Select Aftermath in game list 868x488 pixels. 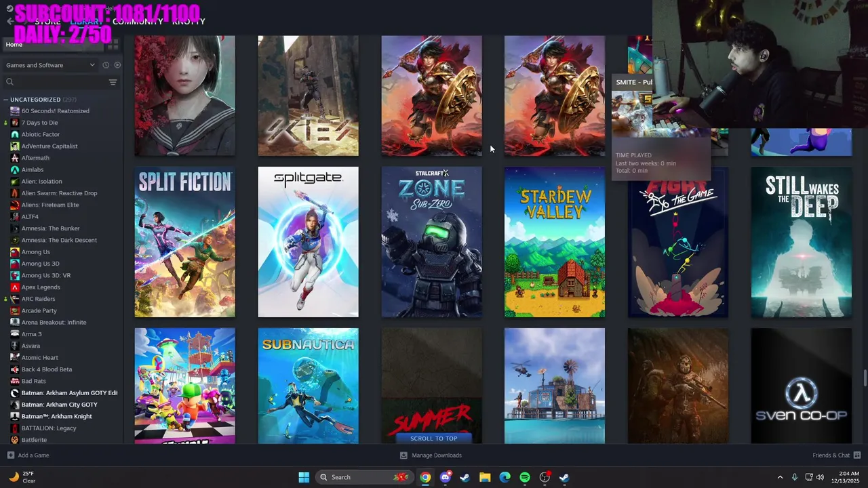[x=35, y=158]
